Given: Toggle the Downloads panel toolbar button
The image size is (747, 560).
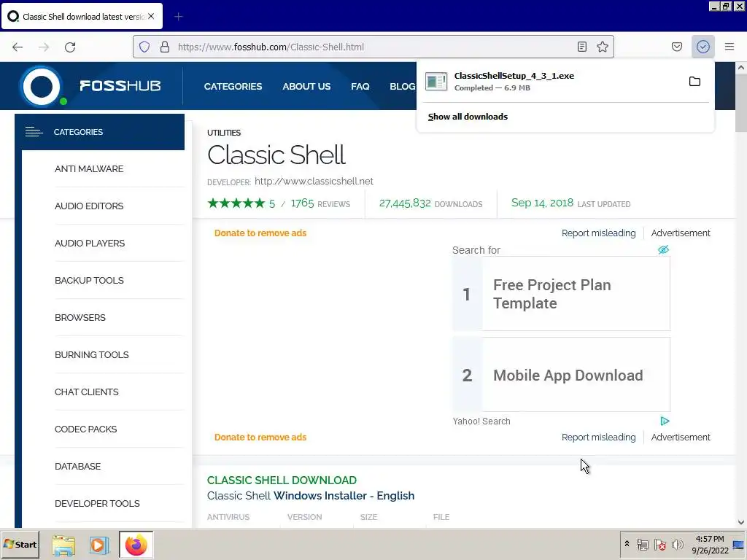Looking at the screenshot, I should (703, 47).
